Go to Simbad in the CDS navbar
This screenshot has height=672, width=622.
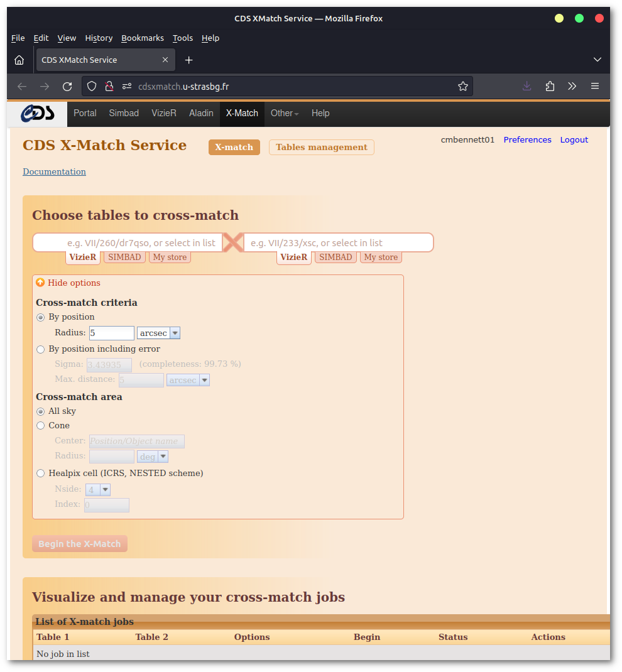coord(124,113)
